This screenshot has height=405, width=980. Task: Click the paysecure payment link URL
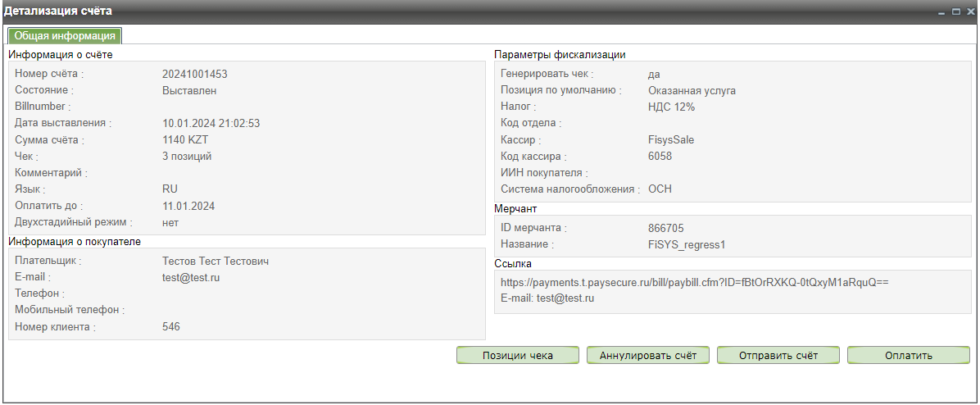point(695,282)
